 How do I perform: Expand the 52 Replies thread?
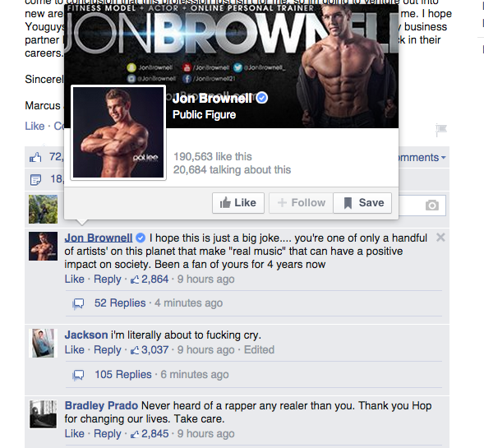click(x=120, y=303)
